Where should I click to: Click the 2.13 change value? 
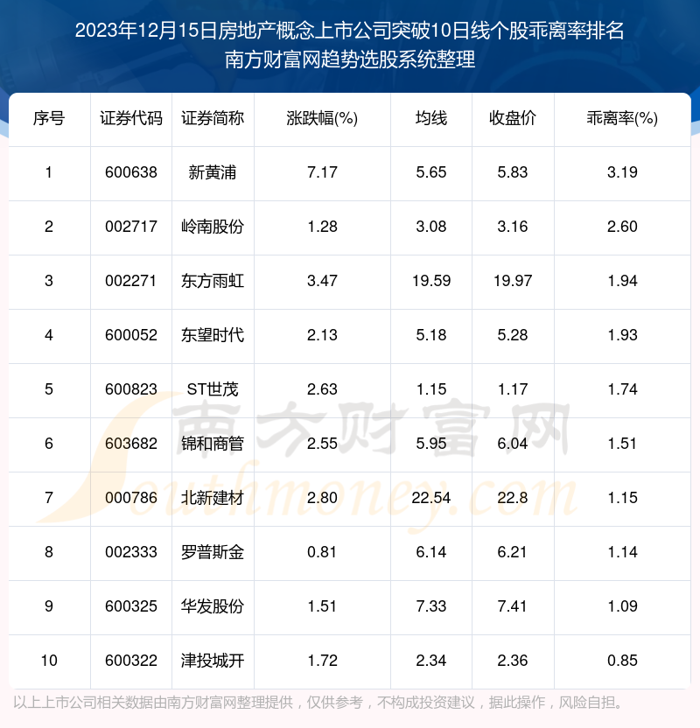click(322, 335)
